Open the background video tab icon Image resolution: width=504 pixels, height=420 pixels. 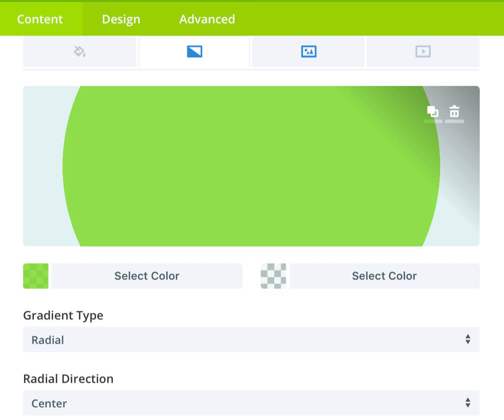pos(423,51)
